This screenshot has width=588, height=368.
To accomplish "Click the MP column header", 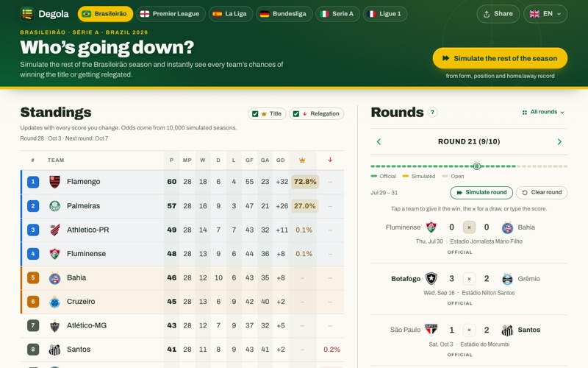I will point(187,160).
